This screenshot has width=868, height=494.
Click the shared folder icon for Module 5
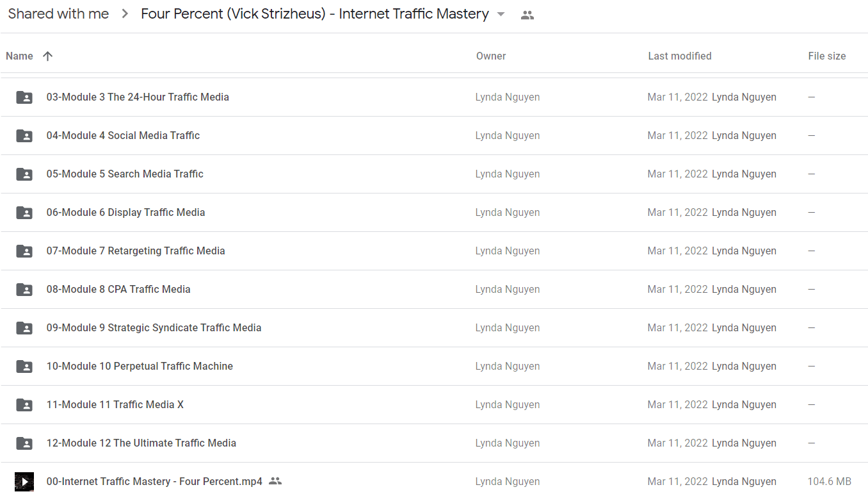[x=24, y=174]
